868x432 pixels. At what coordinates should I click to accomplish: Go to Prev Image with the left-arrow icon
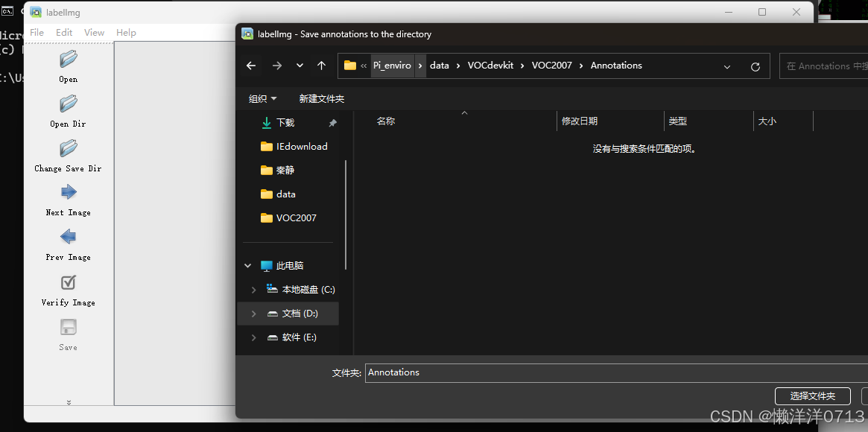[x=68, y=238]
